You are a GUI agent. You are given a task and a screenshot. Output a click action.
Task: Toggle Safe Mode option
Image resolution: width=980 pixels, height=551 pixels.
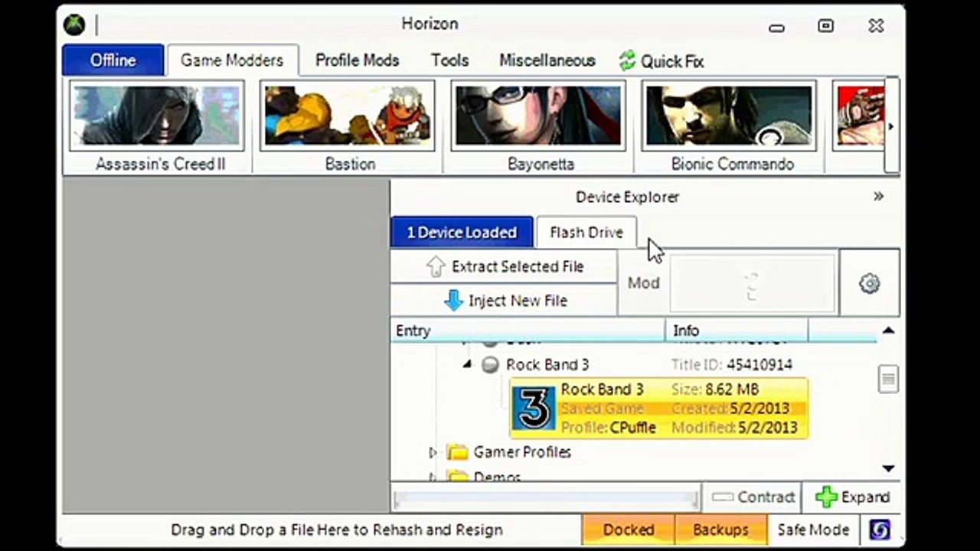(x=813, y=530)
